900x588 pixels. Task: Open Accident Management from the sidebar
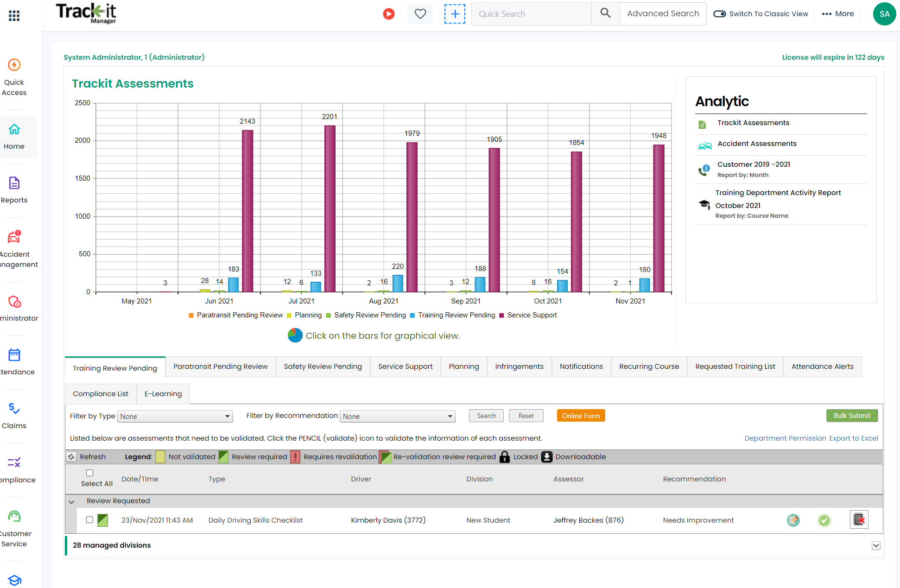click(x=14, y=243)
